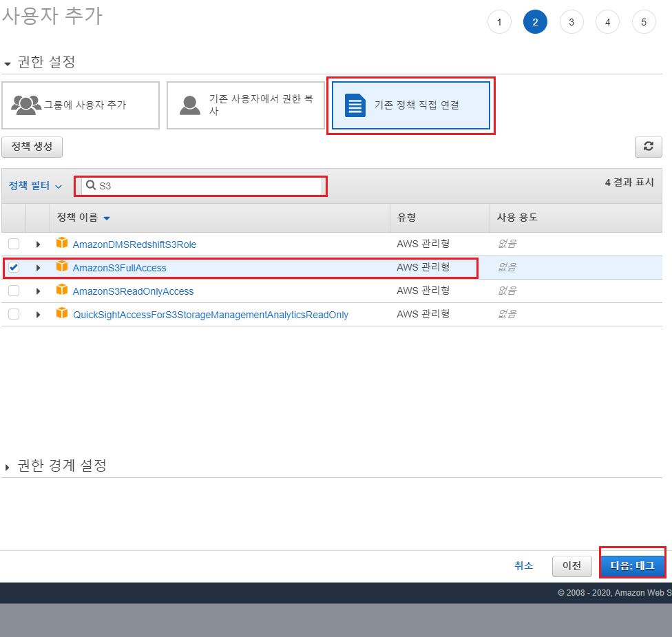
Task: Click the orange box icon beside AmazonDMSRedshiftS3Role
Action: pos(62,243)
